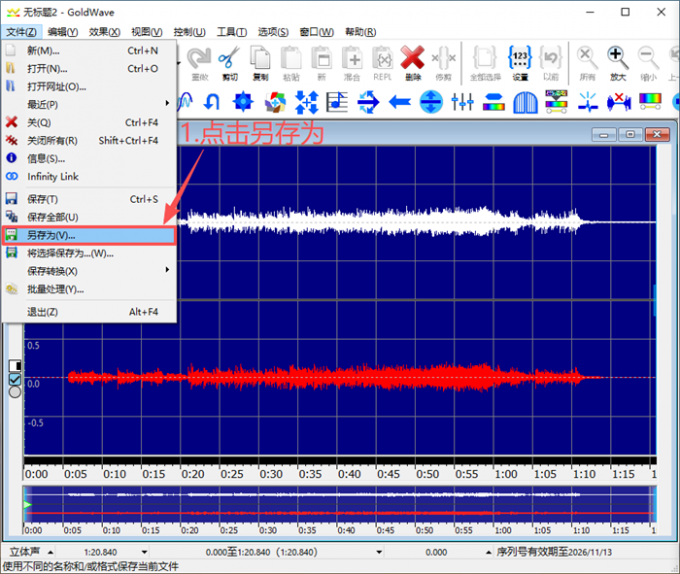Choose Save (保存) in File menu
The width and height of the screenshot is (680, 574).
coord(89,199)
